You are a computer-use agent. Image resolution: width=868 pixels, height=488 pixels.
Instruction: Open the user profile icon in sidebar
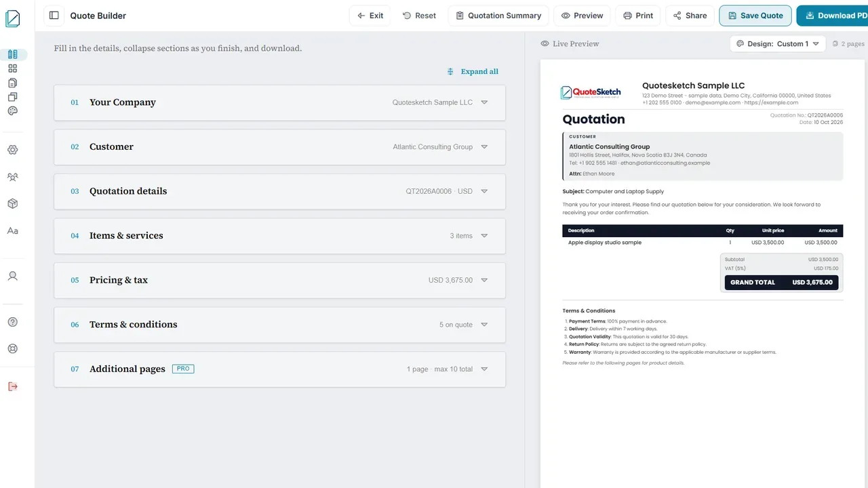click(x=13, y=276)
